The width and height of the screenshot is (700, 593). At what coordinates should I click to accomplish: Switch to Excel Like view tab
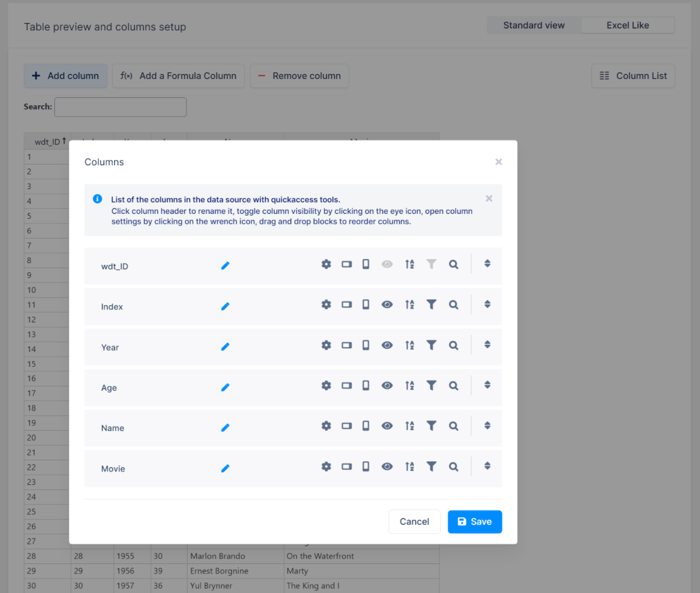pyautogui.click(x=628, y=25)
